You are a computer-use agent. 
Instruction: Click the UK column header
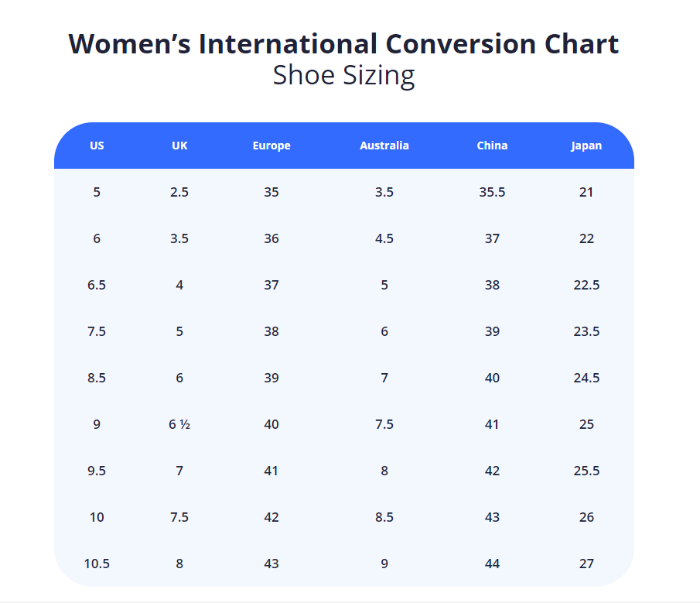click(179, 146)
